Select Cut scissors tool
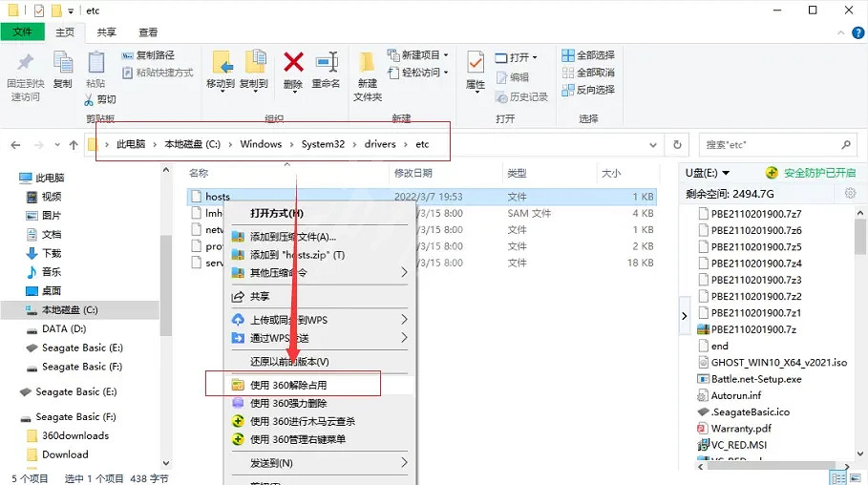The height and width of the screenshot is (485, 868). [x=100, y=99]
